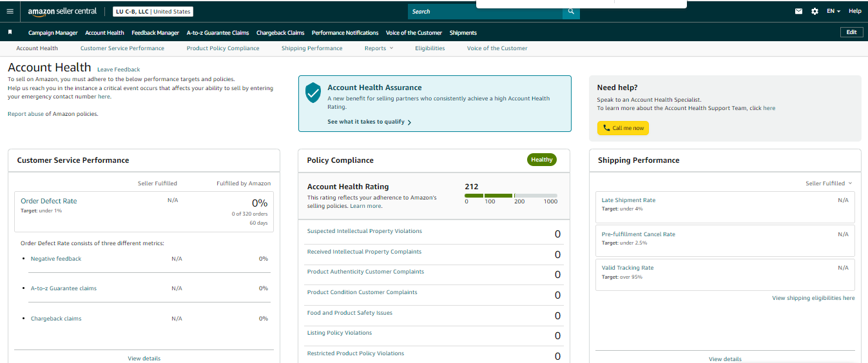Viewport: 868px width, 363px height.
Task: Switch to Product Policy Compliance tab
Action: 223,48
